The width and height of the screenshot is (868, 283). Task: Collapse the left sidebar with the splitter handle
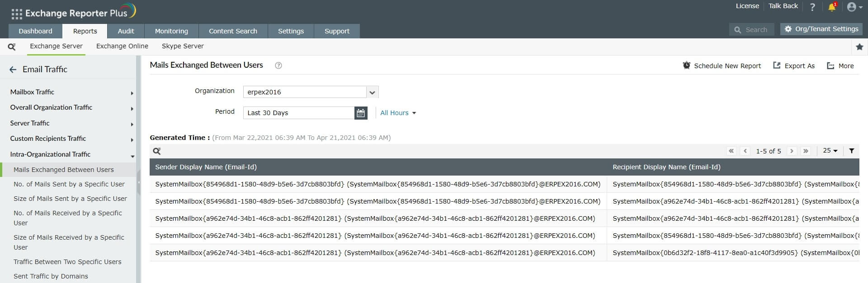pos(139,182)
